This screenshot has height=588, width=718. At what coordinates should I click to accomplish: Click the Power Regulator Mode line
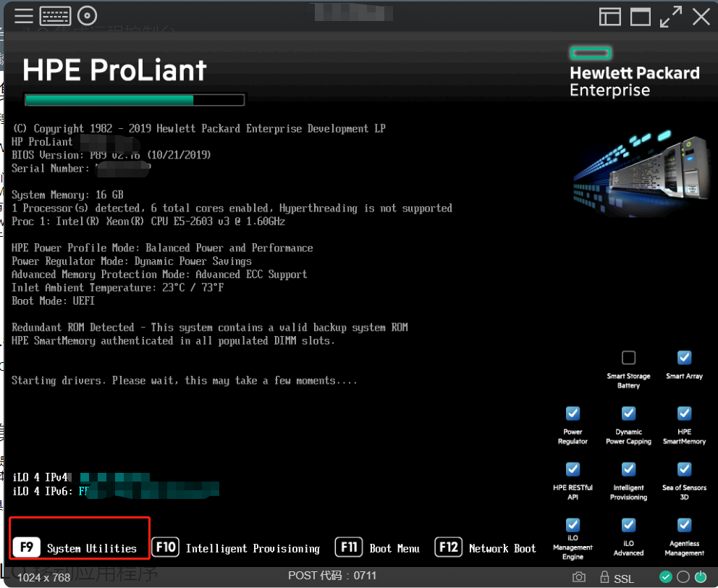coord(132,261)
